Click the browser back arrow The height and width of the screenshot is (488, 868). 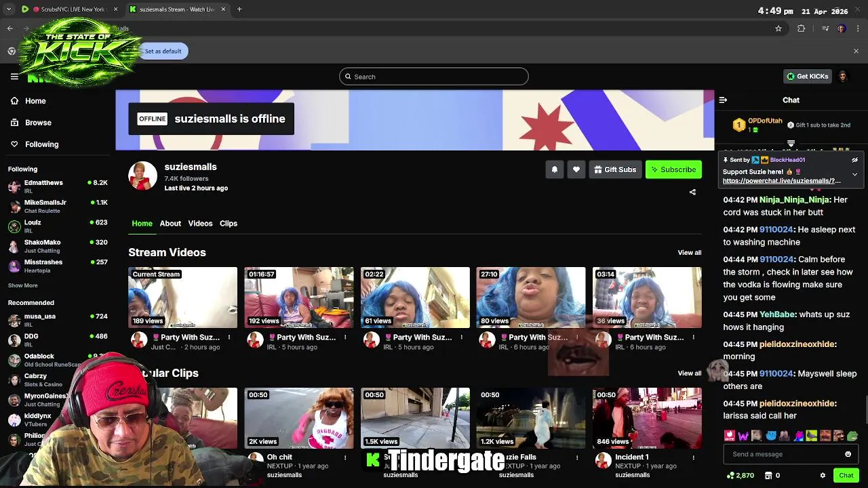(9, 28)
